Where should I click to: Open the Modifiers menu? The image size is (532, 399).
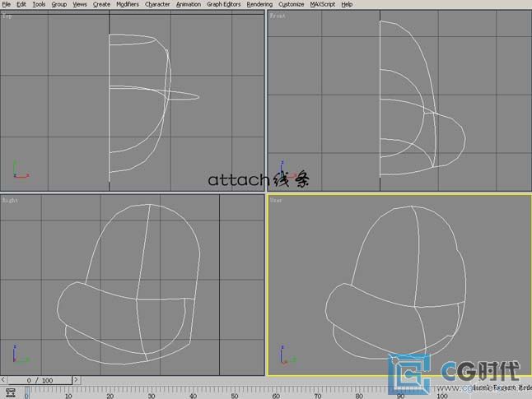[x=128, y=4]
